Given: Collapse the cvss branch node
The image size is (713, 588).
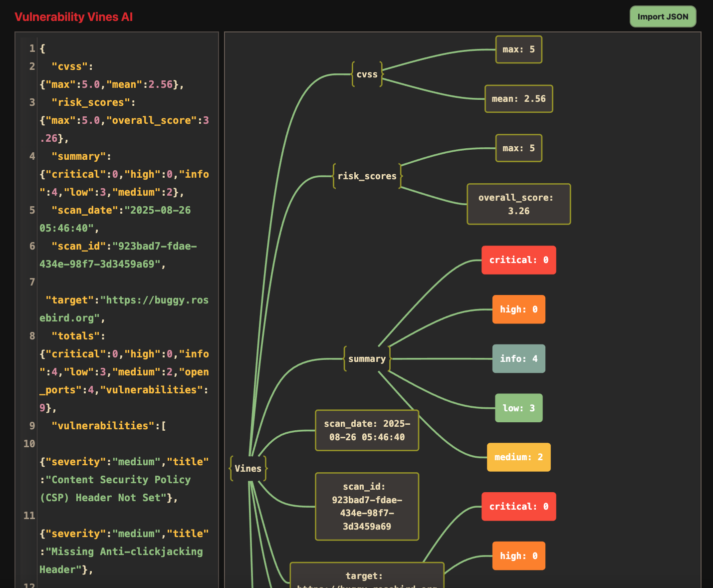Looking at the screenshot, I should [x=367, y=74].
